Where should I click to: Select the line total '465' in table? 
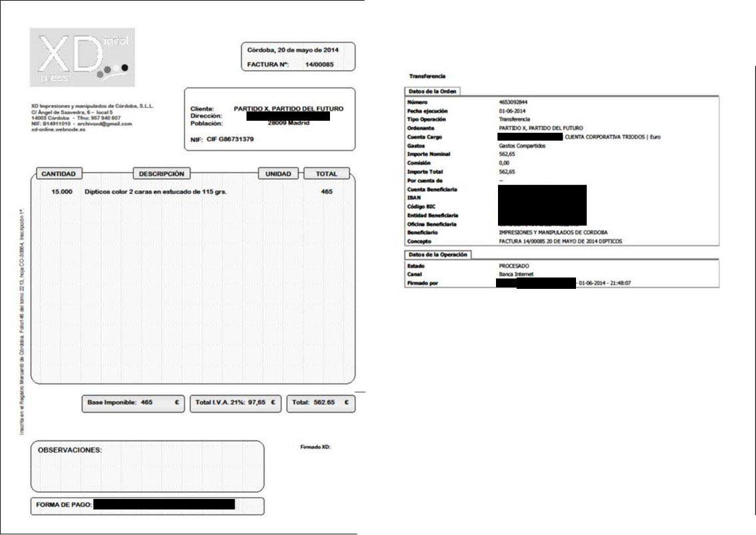327,192
